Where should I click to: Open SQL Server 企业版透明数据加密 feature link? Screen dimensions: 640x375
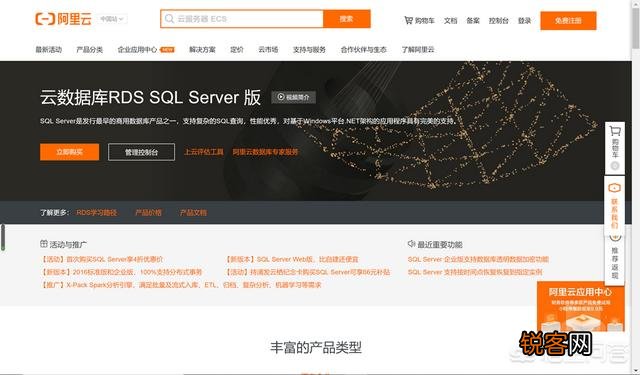478,259
